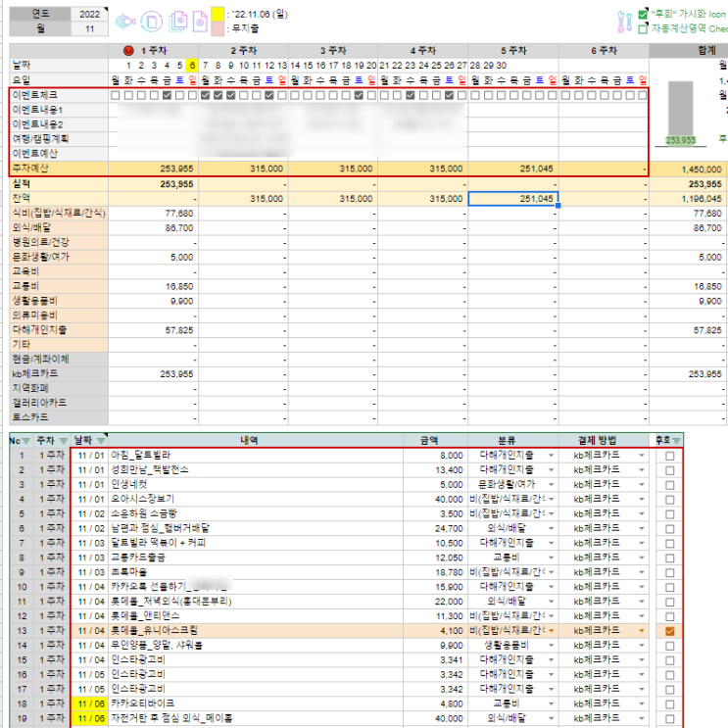Select 식비 week 1 value 77,680
Viewport: 728px width, 728px height.
point(153,214)
